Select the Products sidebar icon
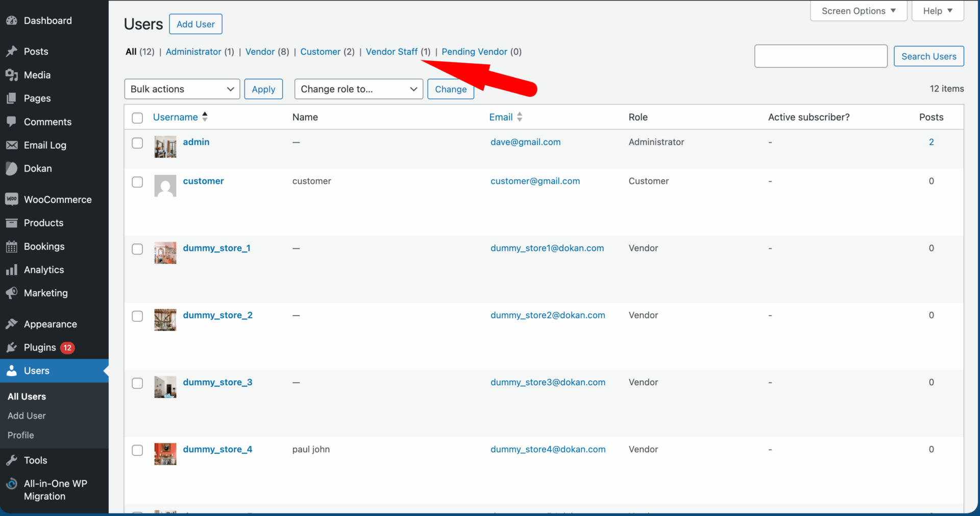 [12, 223]
